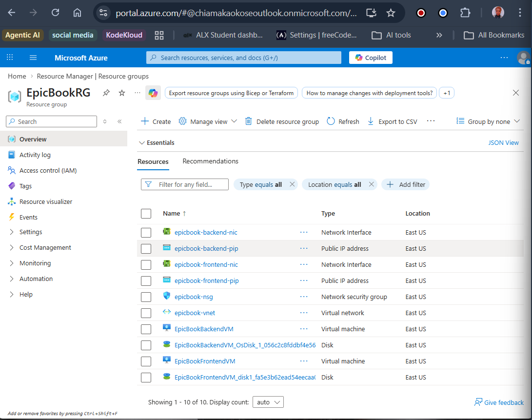The height and width of the screenshot is (420, 532).
Task: Expand the Automation section in sidebar
Action: [x=12, y=279]
